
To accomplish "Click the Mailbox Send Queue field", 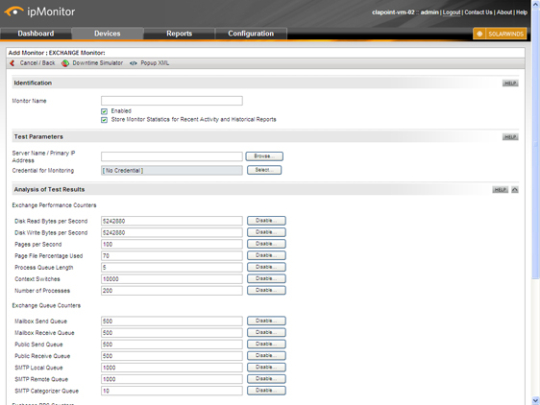I will [x=172, y=321].
